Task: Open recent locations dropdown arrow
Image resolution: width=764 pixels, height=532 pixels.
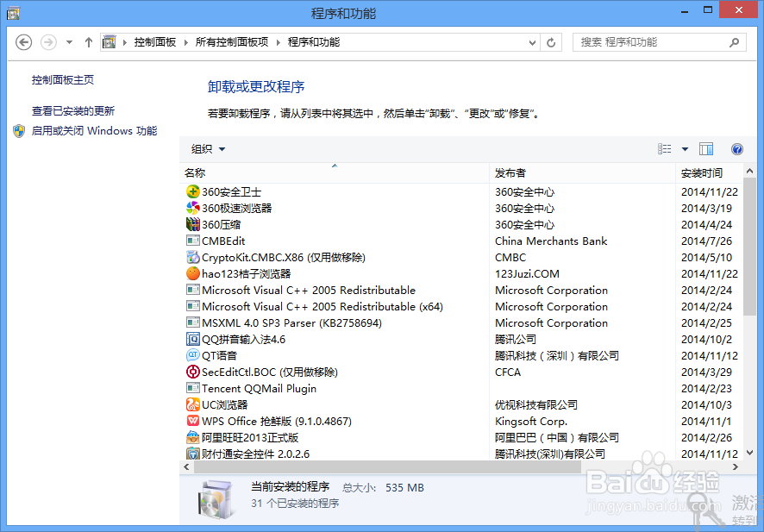Action: pos(69,42)
